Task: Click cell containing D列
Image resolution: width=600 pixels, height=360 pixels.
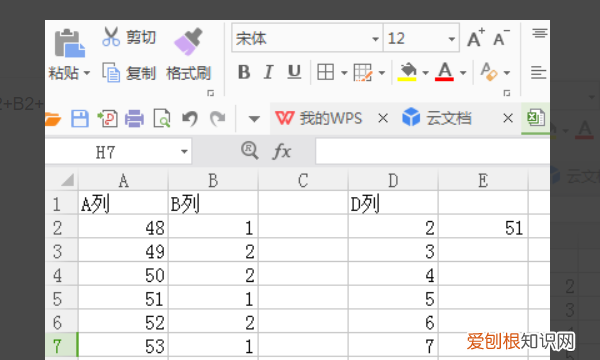Action: [393, 203]
